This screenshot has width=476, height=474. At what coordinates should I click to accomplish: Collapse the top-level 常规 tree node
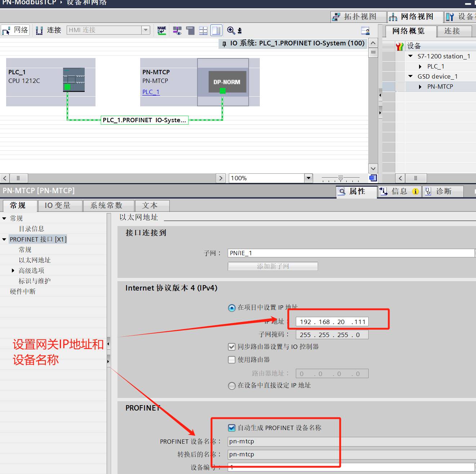tap(4, 218)
